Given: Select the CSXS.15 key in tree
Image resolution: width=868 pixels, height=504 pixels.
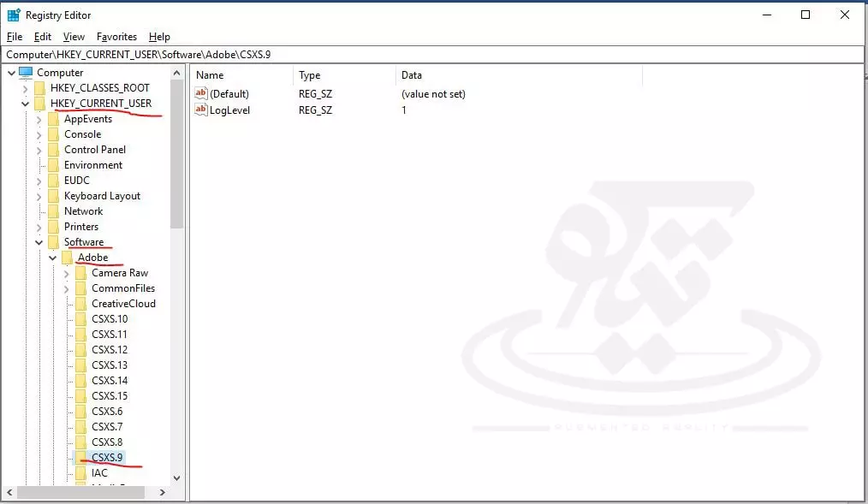Looking at the screenshot, I should tap(110, 396).
